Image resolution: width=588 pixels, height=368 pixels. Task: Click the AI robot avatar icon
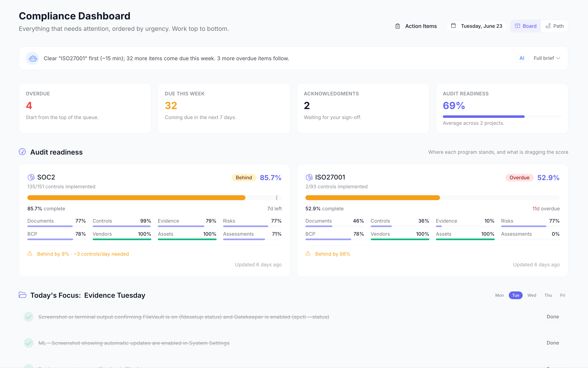33,58
